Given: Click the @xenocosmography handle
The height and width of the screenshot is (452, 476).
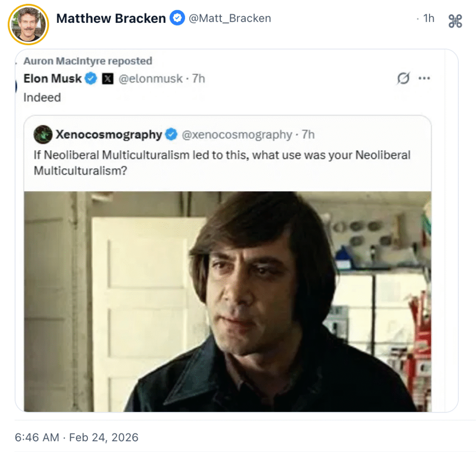Looking at the screenshot, I should pos(236,135).
